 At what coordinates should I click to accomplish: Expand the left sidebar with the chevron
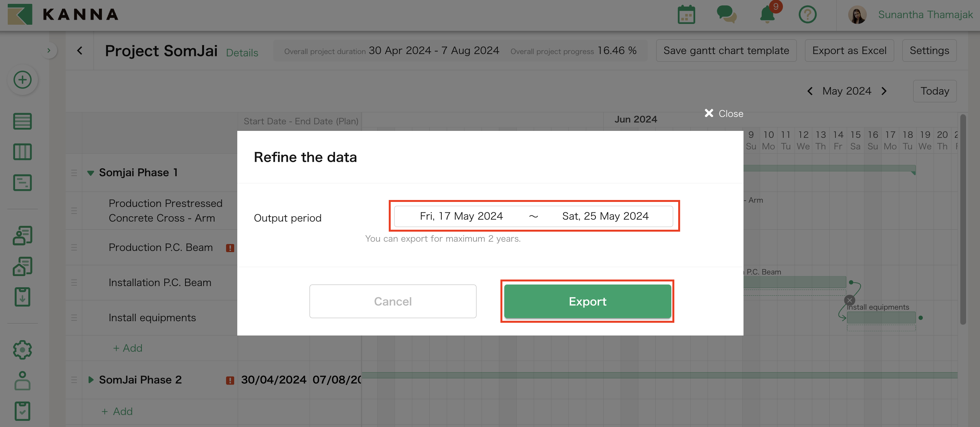point(49,51)
